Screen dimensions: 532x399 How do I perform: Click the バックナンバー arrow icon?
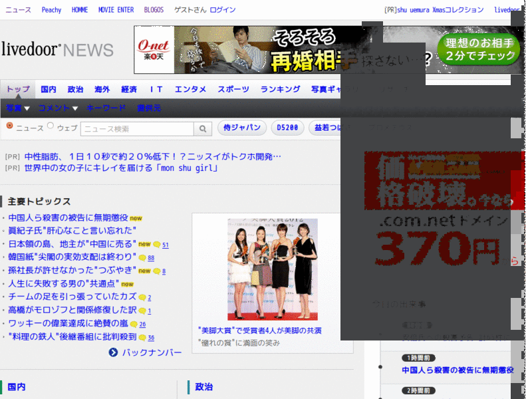pos(113,352)
